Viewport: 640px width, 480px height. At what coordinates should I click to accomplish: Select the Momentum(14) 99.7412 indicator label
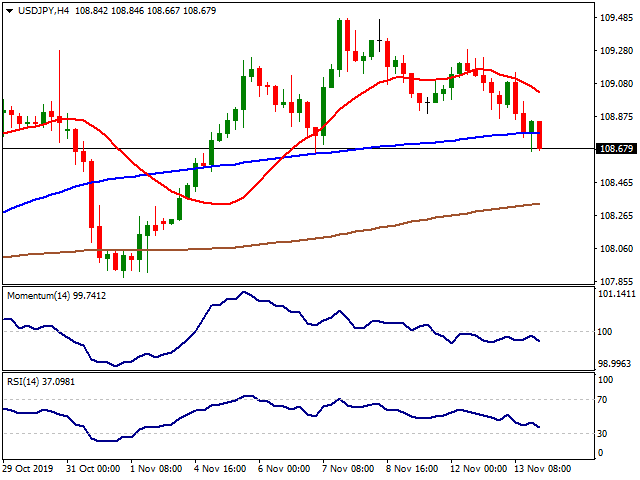pos(56,296)
